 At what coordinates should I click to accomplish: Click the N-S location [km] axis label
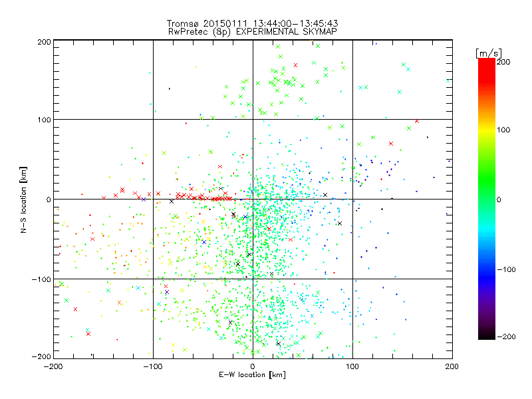point(23,199)
